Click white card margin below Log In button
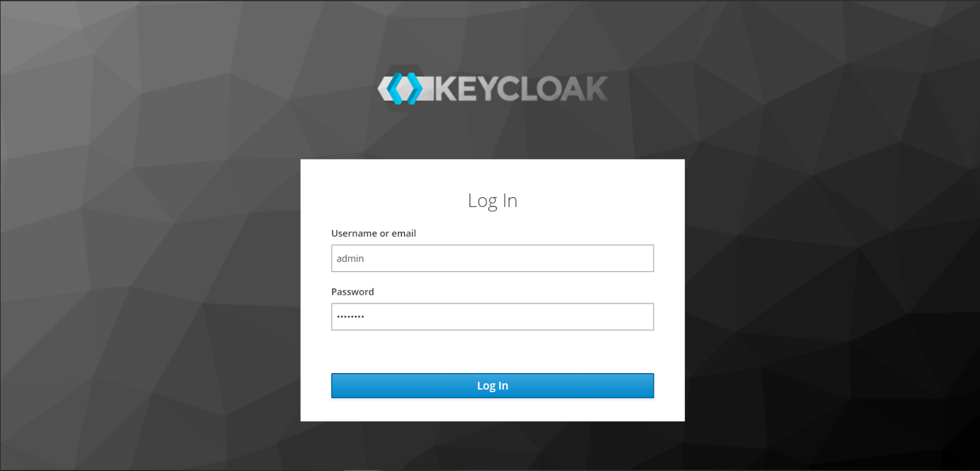Viewport: 980px width, 471px height. click(x=492, y=410)
